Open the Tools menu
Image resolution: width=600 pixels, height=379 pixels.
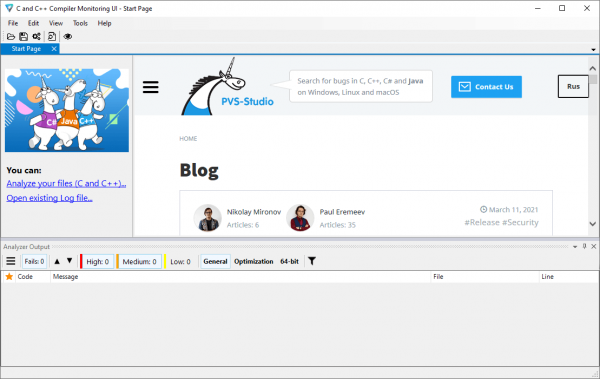coord(80,23)
